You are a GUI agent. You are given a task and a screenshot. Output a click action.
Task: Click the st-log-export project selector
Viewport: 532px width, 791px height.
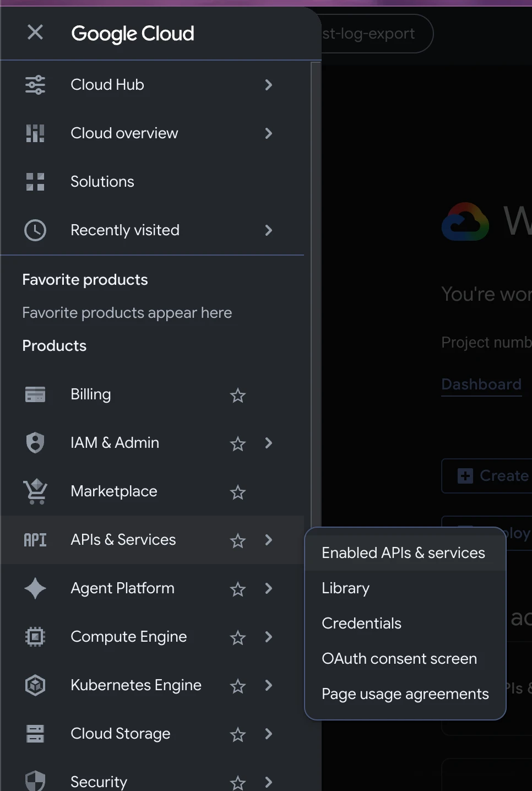click(x=377, y=34)
